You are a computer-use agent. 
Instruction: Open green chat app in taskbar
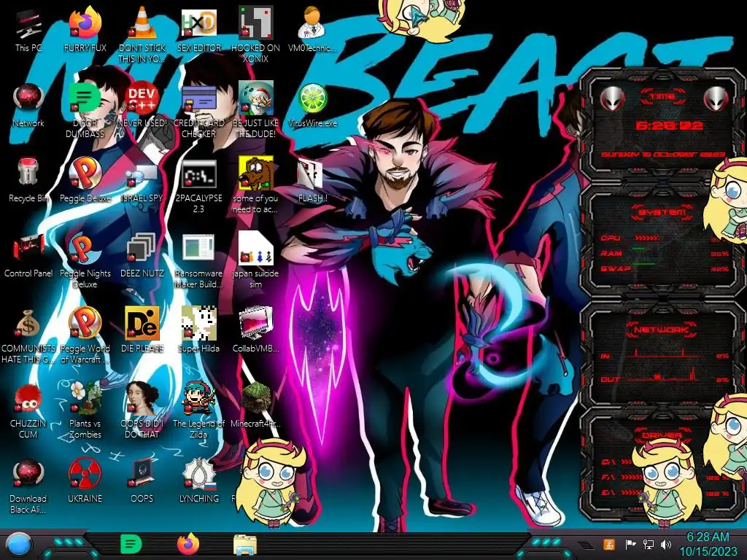(131, 544)
